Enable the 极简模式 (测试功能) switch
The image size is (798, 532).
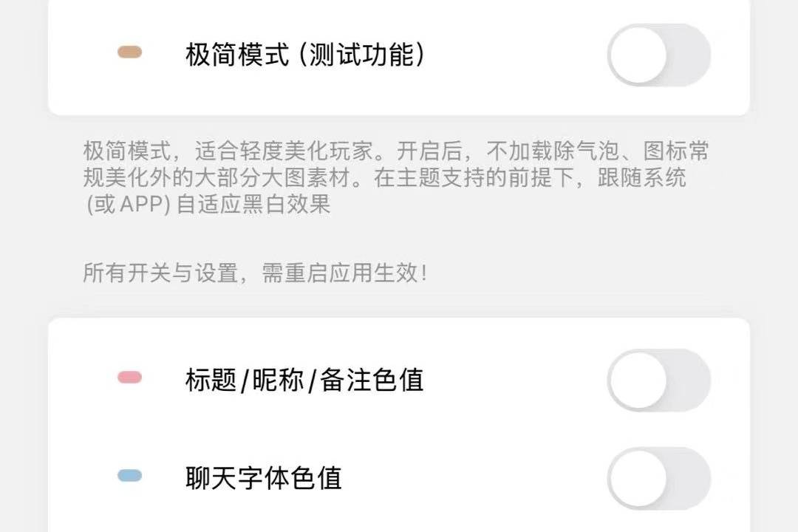(x=658, y=55)
